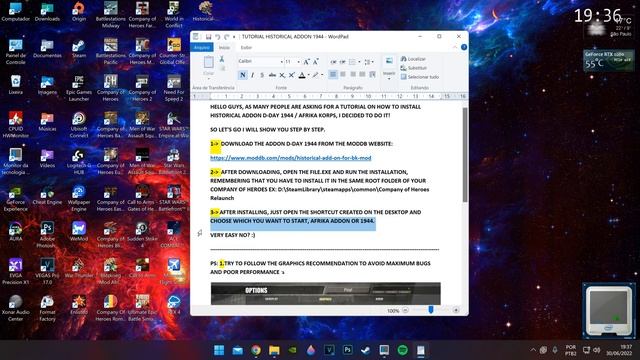This screenshot has width=640, height=360.
Task: Open Steam desktop shortcut
Action: [79, 48]
